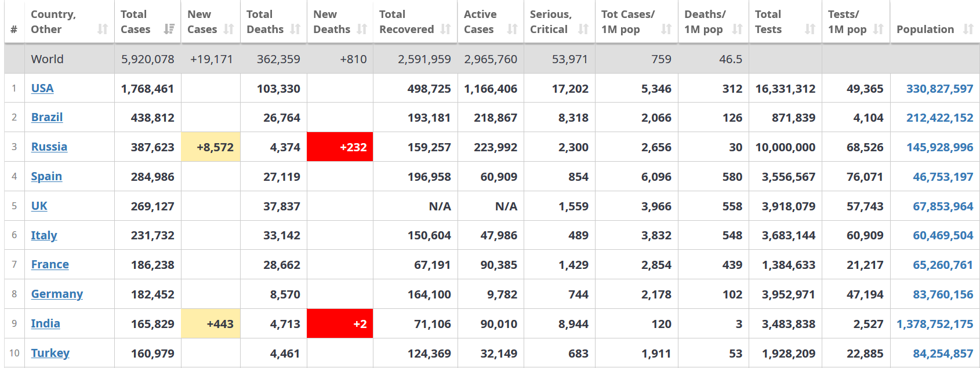Click the Serious, Critical sort icon
The width and height of the screenshot is (980, 368).
coord(583,29)
